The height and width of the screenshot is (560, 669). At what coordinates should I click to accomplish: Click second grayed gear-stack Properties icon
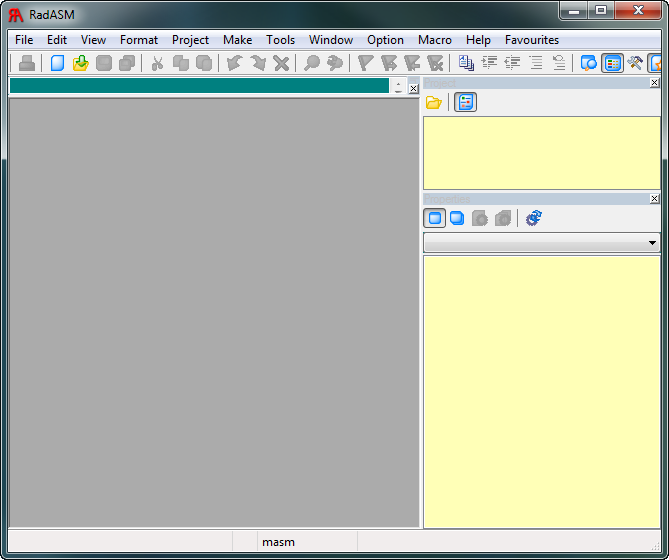pyautogui.click(x=503, y=218)
